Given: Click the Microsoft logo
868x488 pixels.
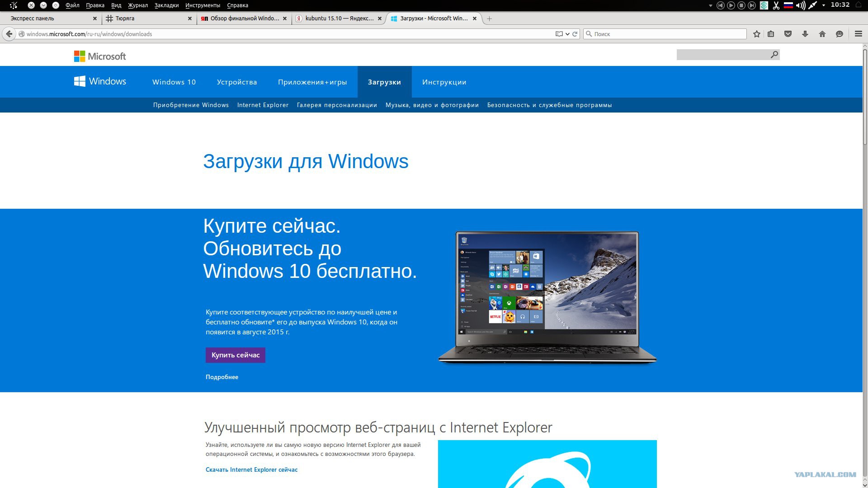Looking at the screenshot, I should point(100,56).
